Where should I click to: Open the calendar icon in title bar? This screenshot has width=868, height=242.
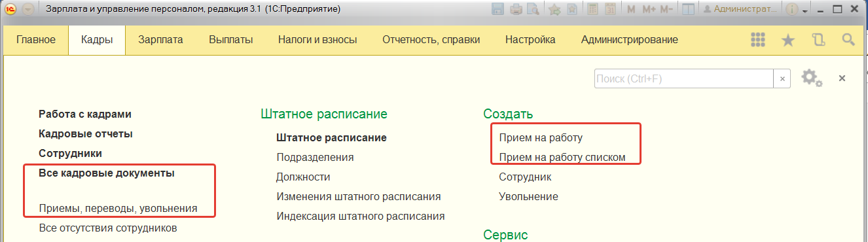point(610,9)
